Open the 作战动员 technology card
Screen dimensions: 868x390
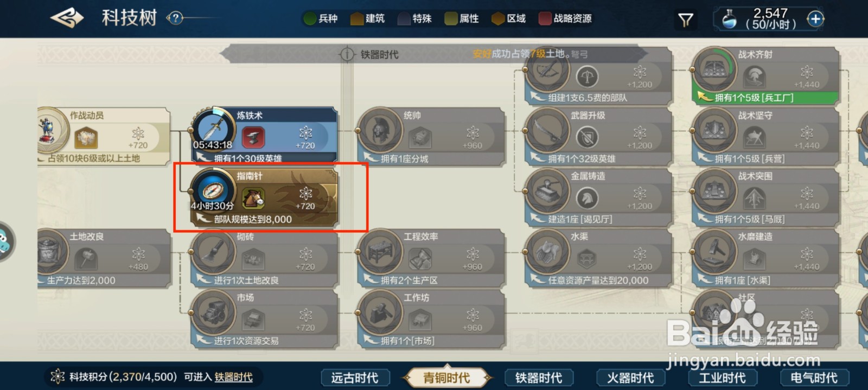[x=103, y=136]
